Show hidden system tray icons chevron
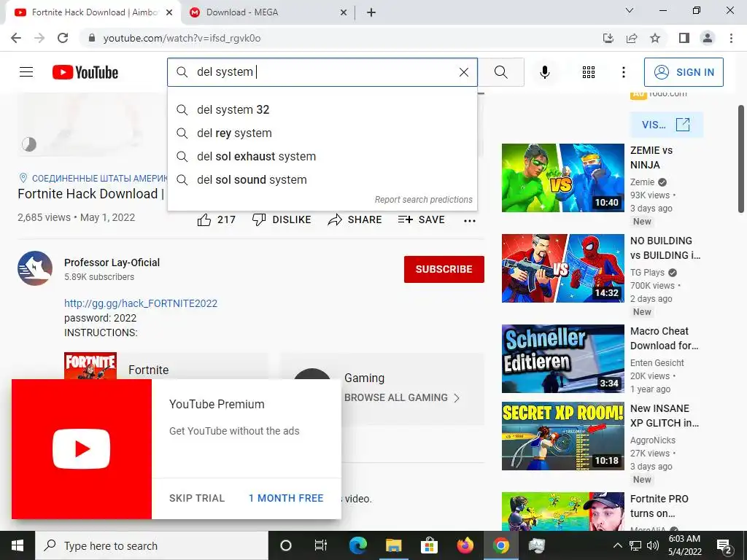Viewport: 747px width, 560px height. [617, 545]
